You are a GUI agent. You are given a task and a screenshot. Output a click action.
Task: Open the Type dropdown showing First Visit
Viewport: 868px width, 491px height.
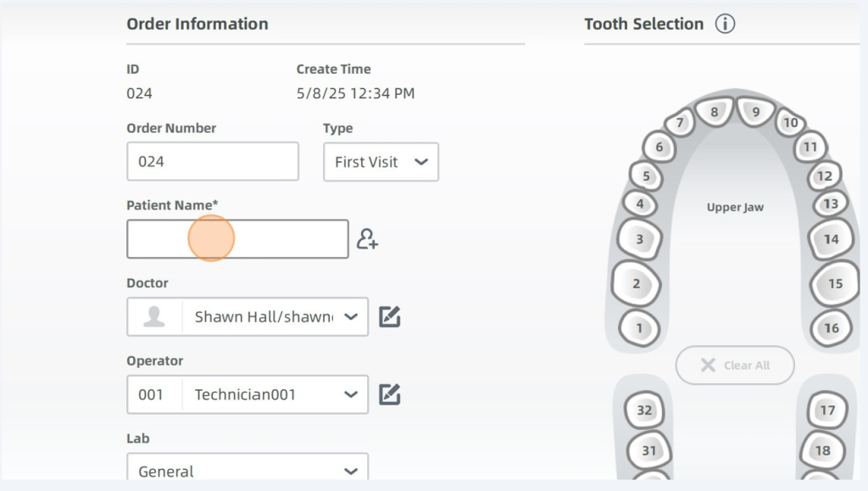coord(381,162)
